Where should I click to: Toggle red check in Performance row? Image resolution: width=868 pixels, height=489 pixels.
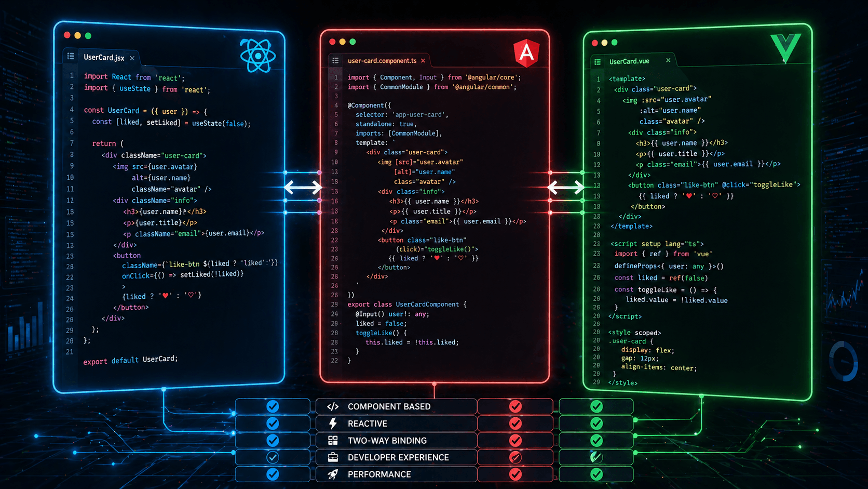[515, 474]
